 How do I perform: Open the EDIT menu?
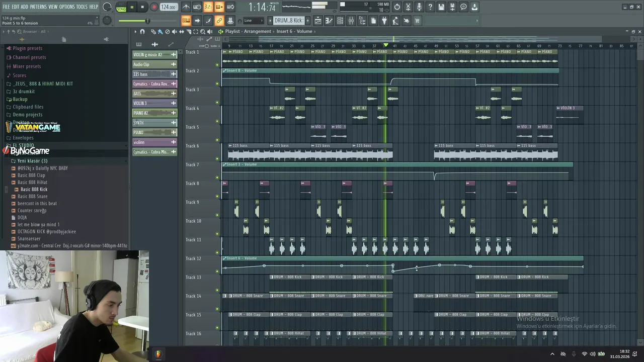click(x=16, y=7)
